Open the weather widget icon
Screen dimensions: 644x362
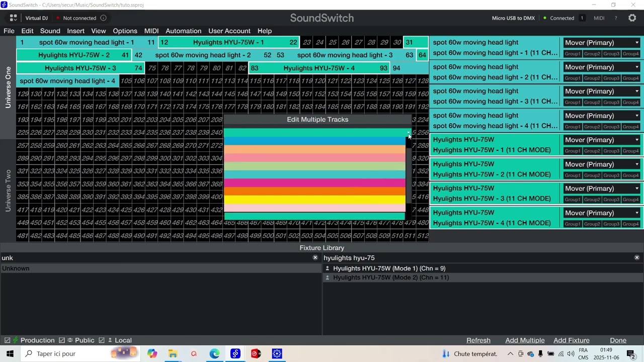446,354
